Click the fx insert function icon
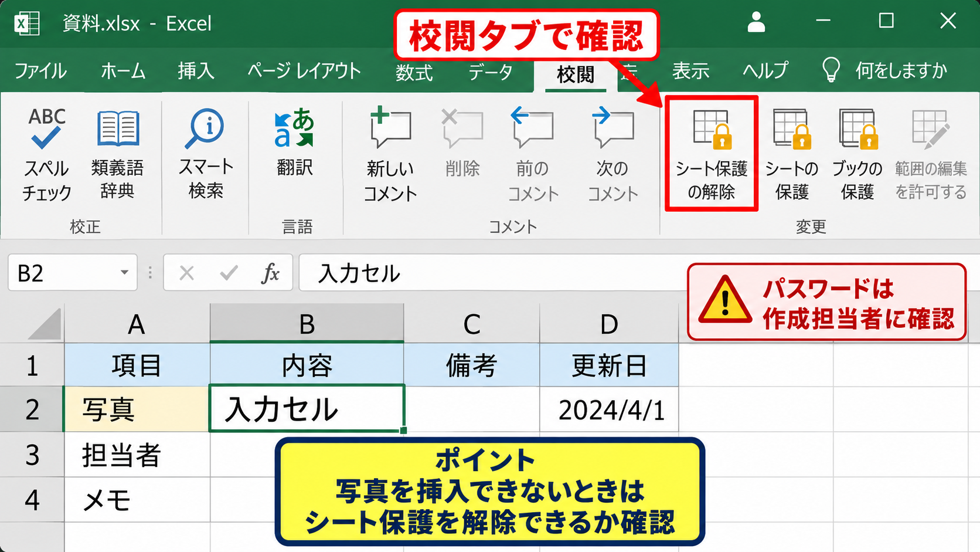This screenshot has width=980, height=552. coord(270,273)
